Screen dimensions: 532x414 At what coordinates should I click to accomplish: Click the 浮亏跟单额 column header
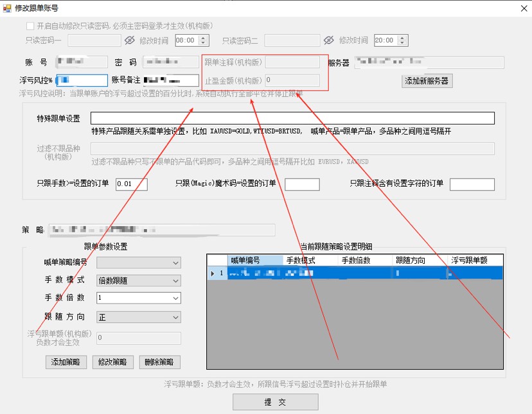pyautogui.click(x=475, y=261)
